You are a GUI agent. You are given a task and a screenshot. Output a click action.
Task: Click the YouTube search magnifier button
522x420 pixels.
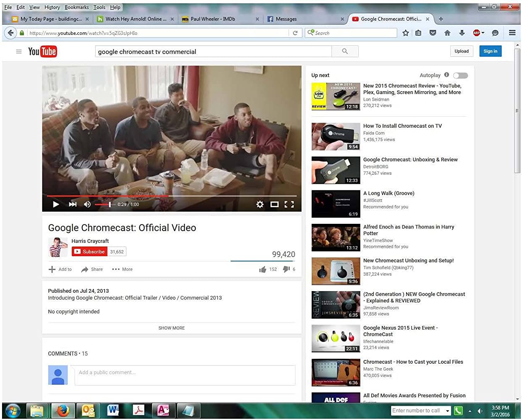345,52
